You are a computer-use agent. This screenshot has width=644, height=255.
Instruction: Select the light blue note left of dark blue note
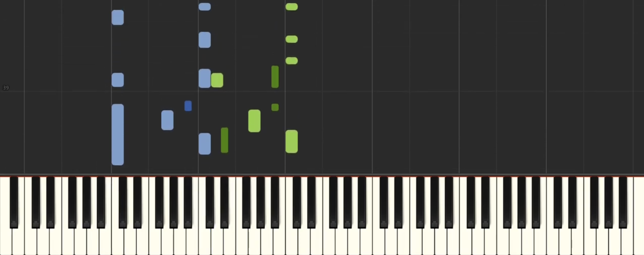167,120
